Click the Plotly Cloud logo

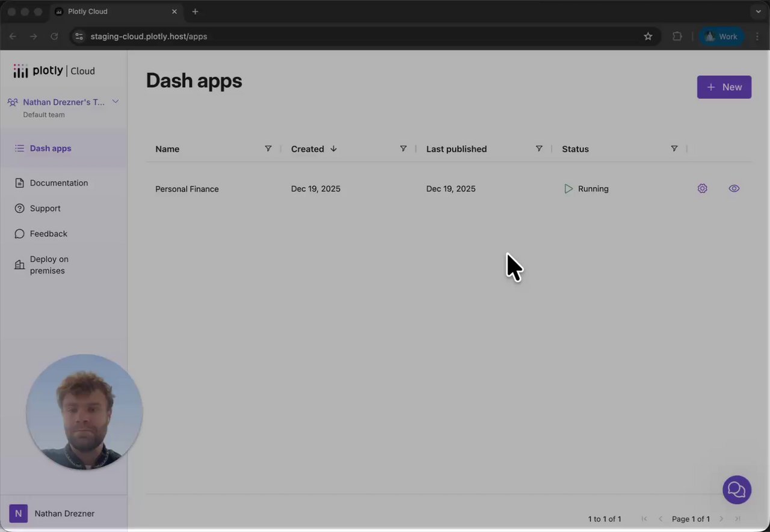point(54,71)
